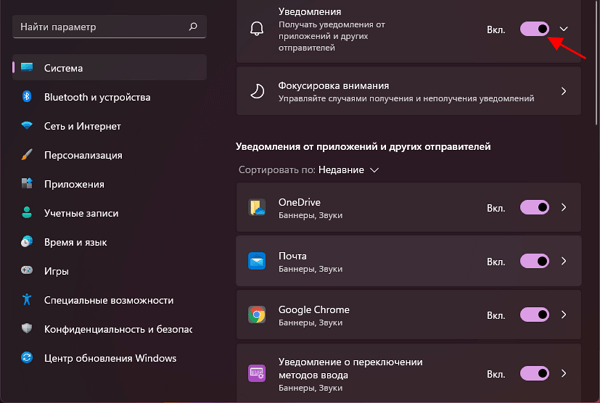Click the privacy shield icon

(27, 328)
